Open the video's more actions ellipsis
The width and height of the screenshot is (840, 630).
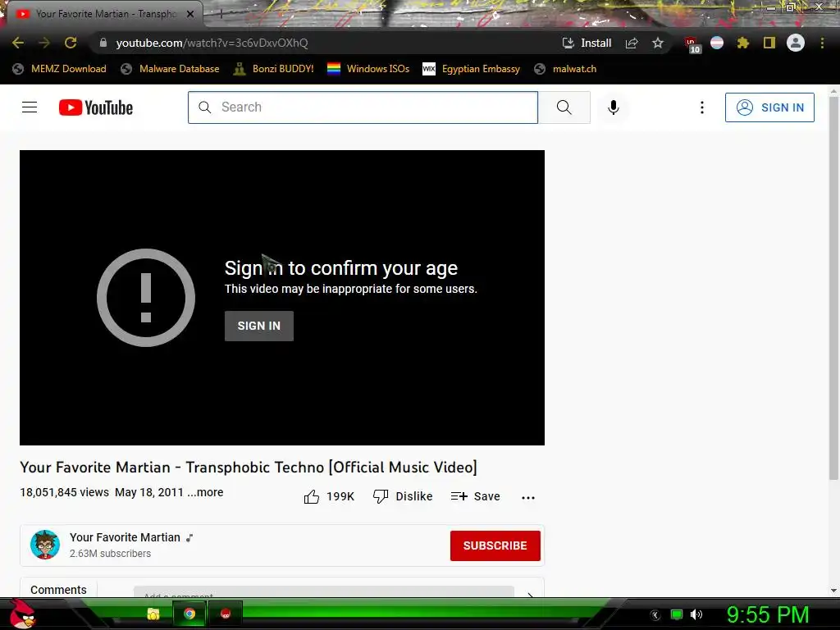(x=528, y=497)
